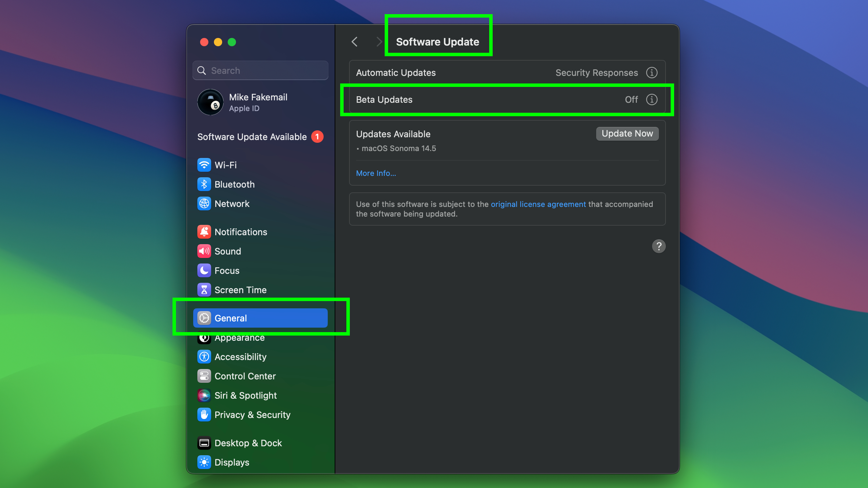This screenshot has width=868, height=488.
Task: Expand More Info for the macOS update
Action: [x=376, y=173]
